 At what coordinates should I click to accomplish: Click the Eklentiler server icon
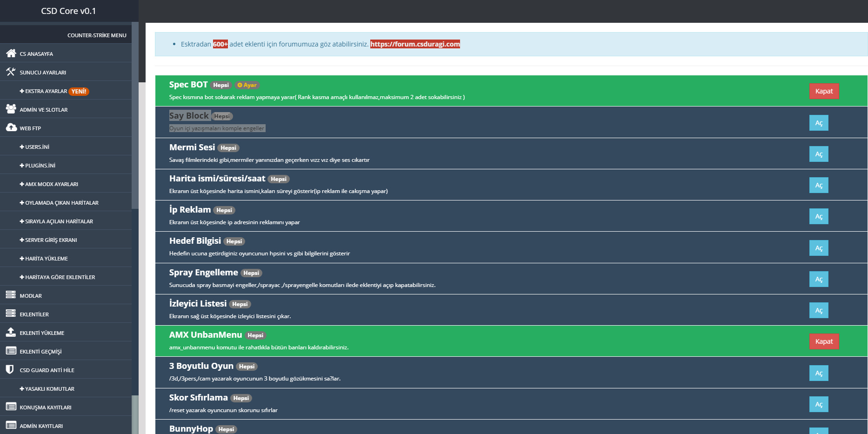coord(11,314)
